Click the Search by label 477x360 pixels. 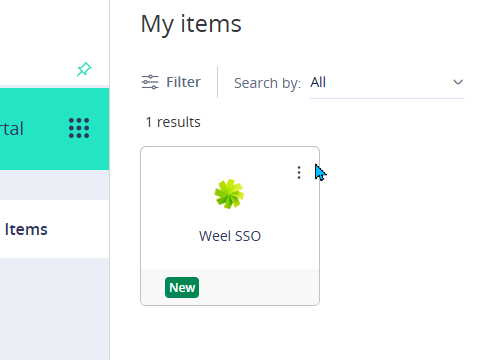coord(267,83)
